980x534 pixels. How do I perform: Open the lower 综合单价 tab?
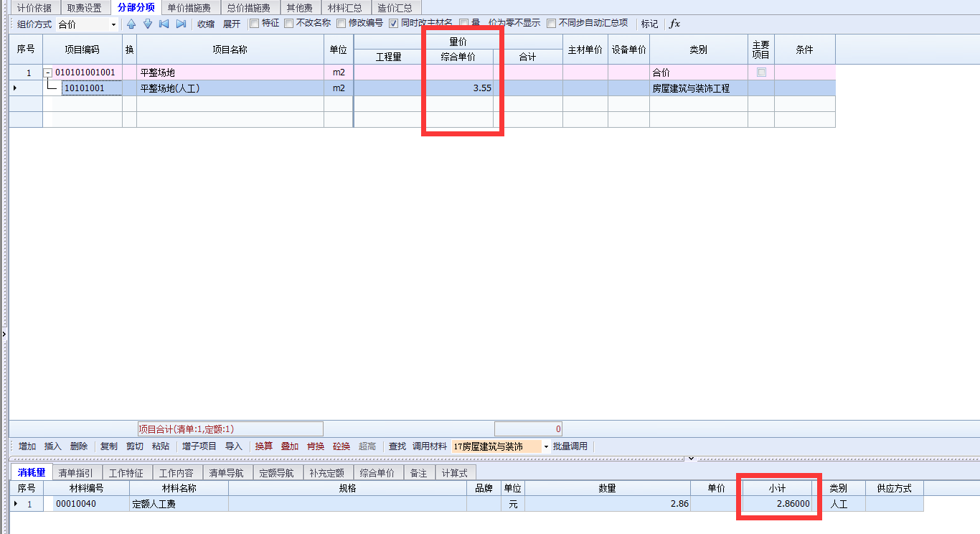[378, 473]
